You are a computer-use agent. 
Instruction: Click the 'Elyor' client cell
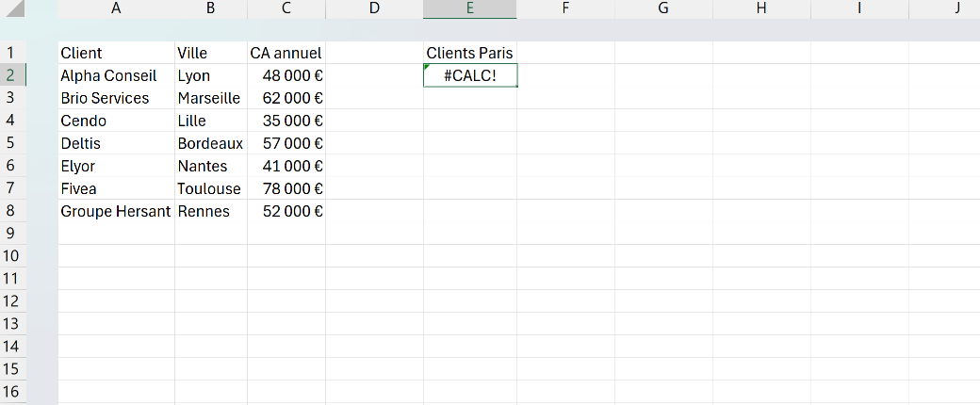116,166
